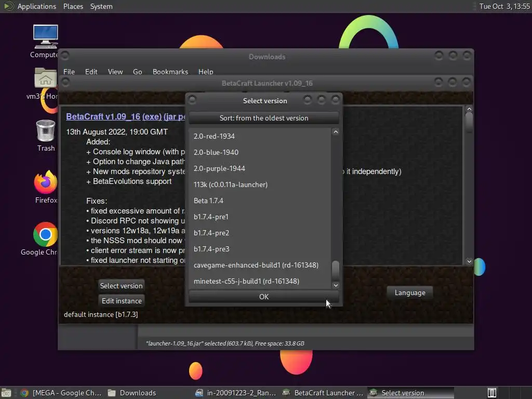This screenshot has height=399, width=532.
Task: Open the System menu
Action: [x=101, y=6]
